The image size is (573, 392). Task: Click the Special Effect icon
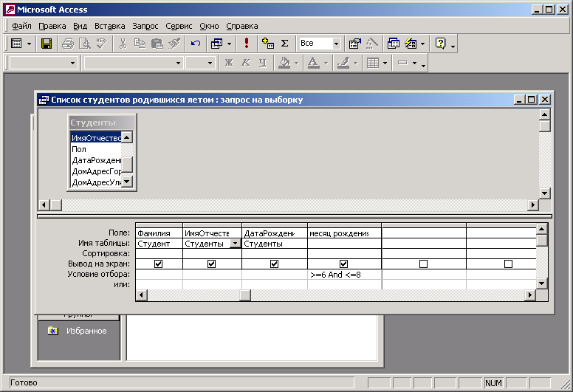(402, 63)
